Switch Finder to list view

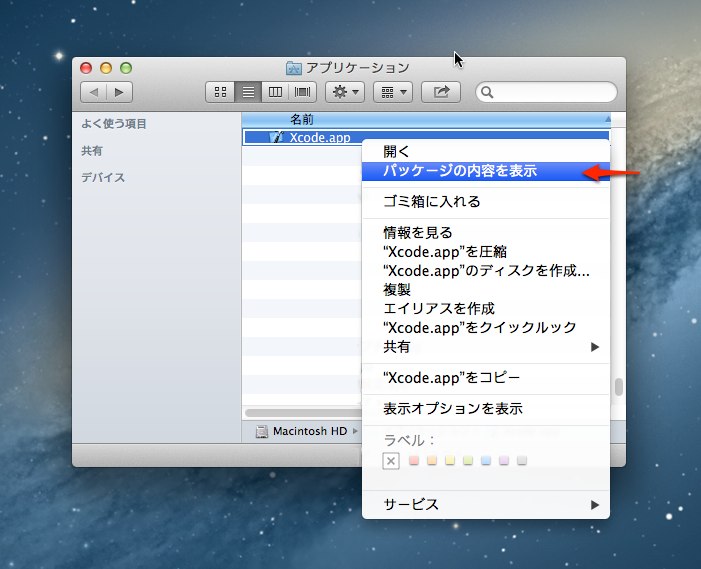point(248,93)
